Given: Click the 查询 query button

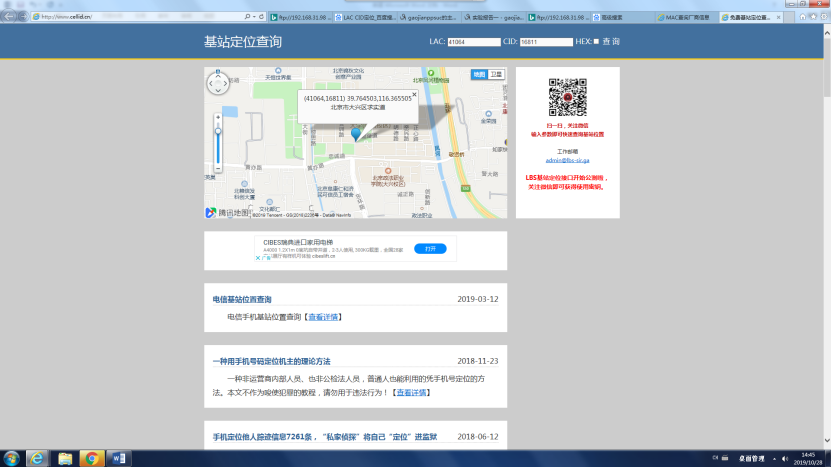Looking at the screenshot, I should 611,41.
